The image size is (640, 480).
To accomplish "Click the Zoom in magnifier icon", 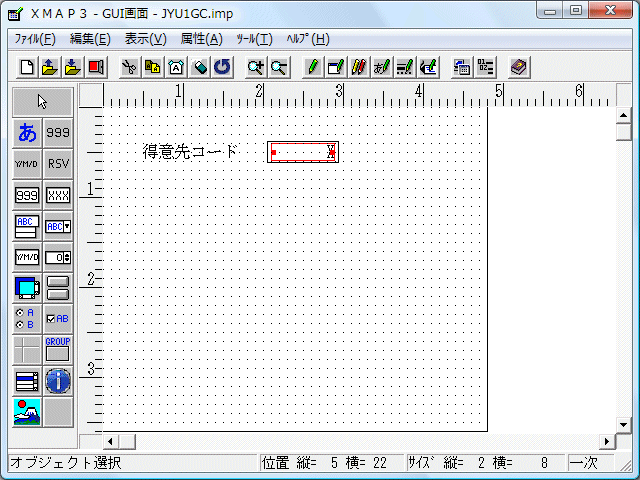I will (256, 67).
